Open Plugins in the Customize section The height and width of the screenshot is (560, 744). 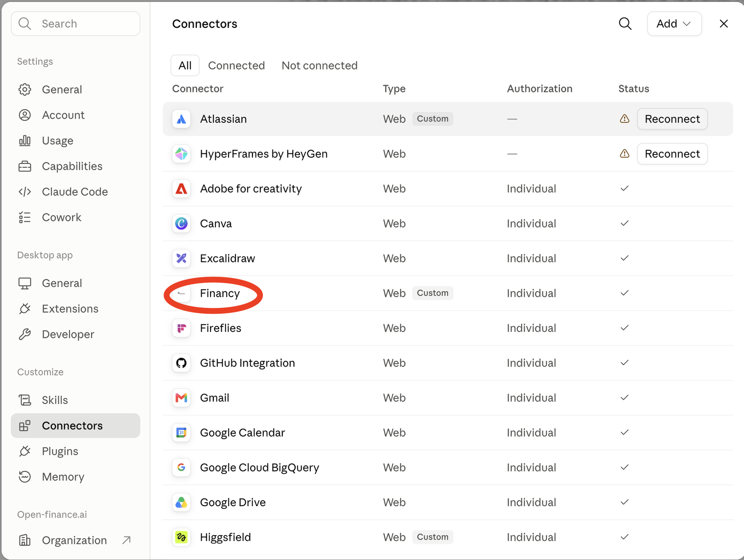75,451
